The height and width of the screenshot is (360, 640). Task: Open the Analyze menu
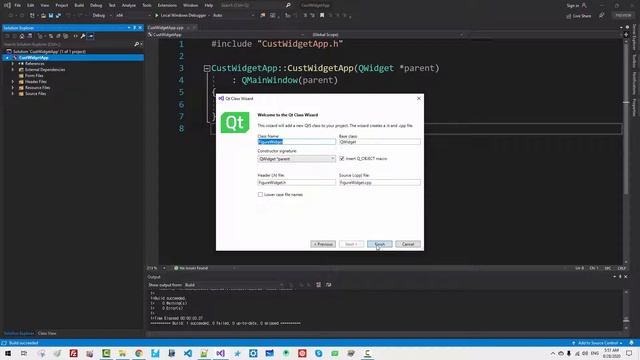click(x=129, y=5)
